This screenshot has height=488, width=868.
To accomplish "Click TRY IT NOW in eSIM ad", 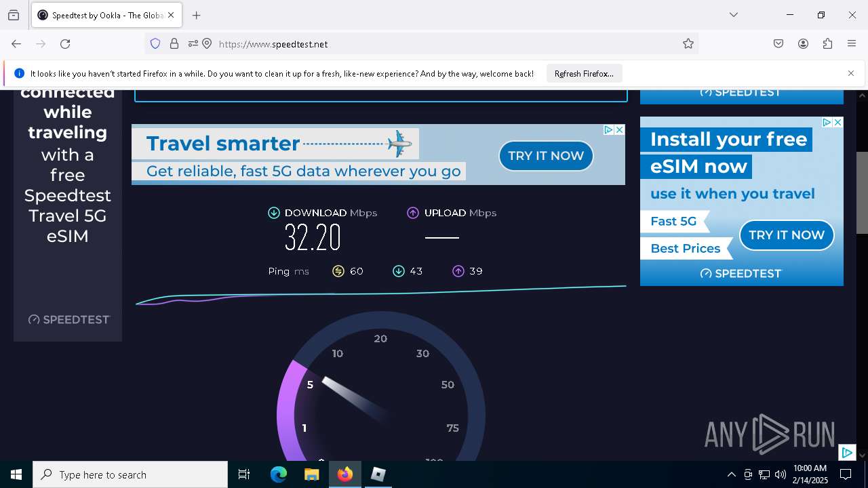I will coord(787,235).
